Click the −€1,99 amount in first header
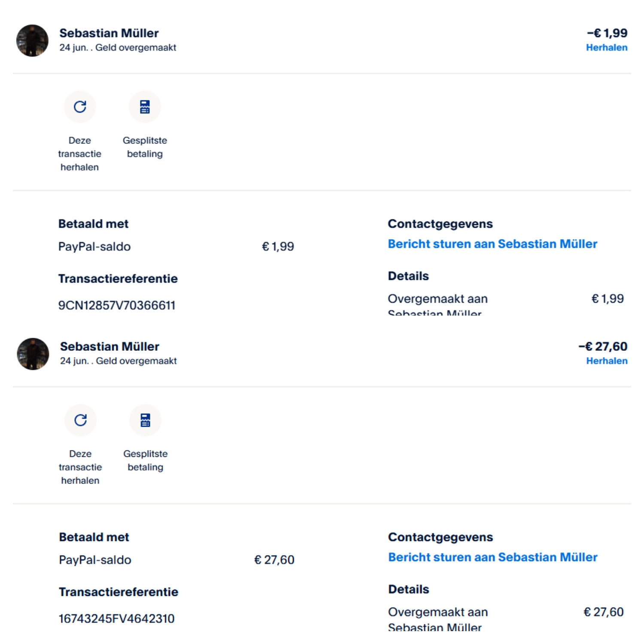Screen dimensions: 644x644 607,33
